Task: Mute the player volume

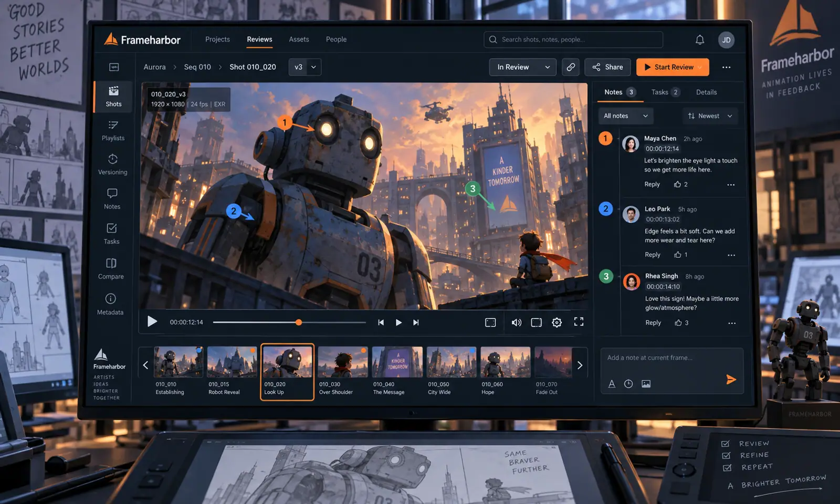Action: 517,322
